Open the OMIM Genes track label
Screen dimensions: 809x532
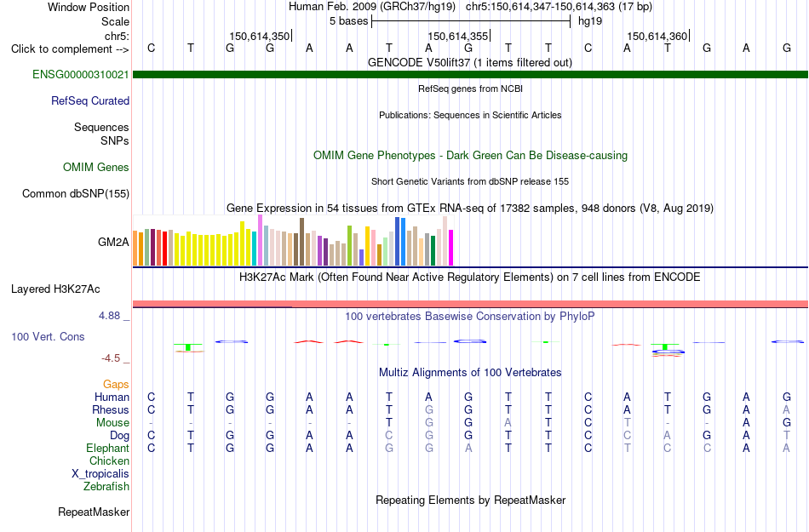pos(96,167)
